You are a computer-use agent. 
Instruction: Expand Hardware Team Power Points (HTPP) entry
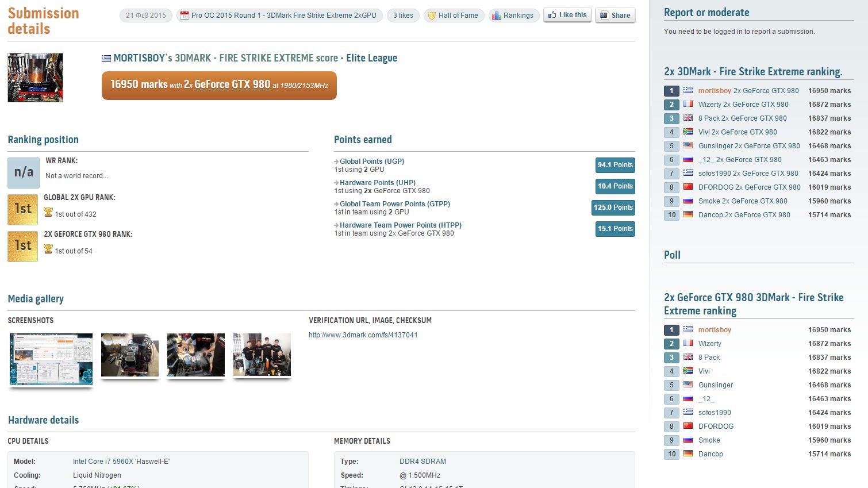point(400,225)
